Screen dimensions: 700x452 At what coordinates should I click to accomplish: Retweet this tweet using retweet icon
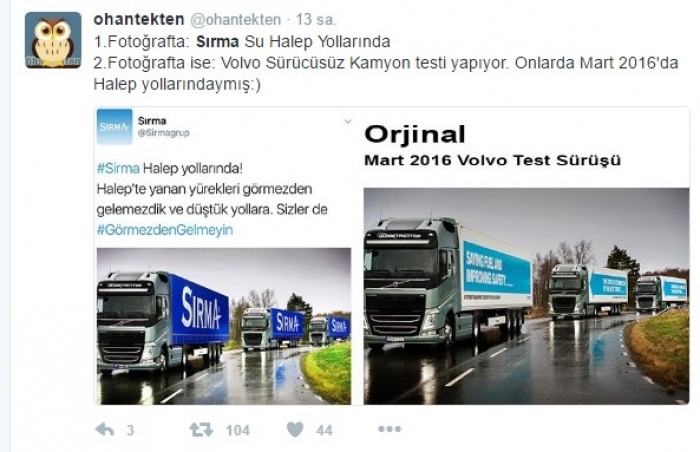[x=201, y=430]
